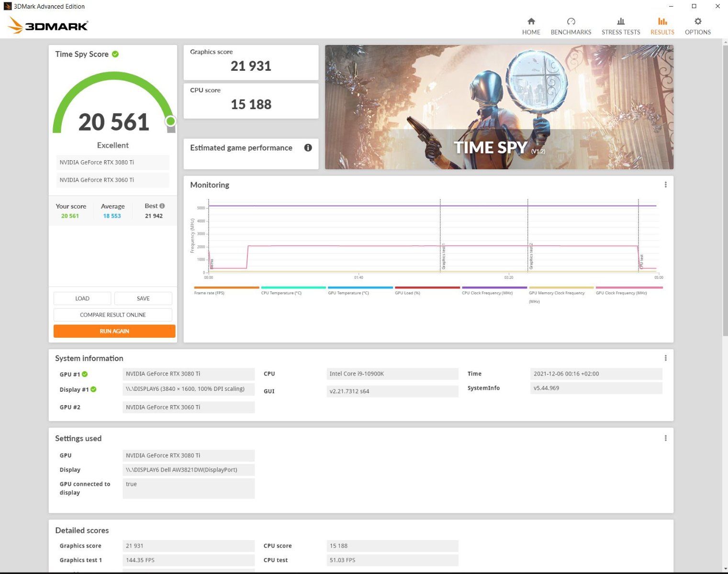Click the LOAD button
Screen dimensions: 728x574
(82, 298)
